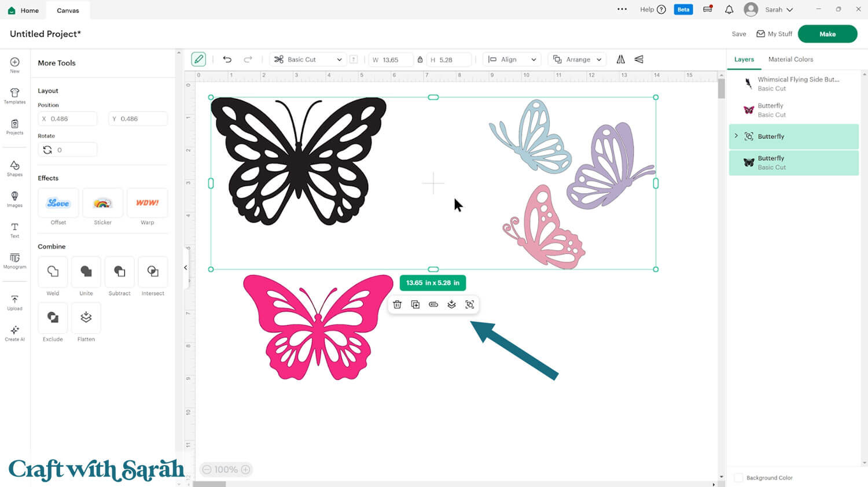
Task: Zoom in the canvas
Action: click(x=246, y=470)
